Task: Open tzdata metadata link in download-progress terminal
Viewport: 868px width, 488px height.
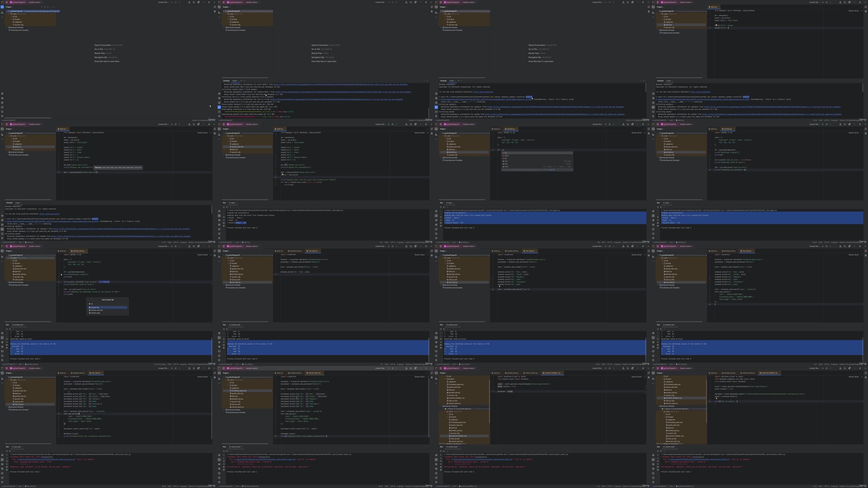Action: [x=343, y=92]
